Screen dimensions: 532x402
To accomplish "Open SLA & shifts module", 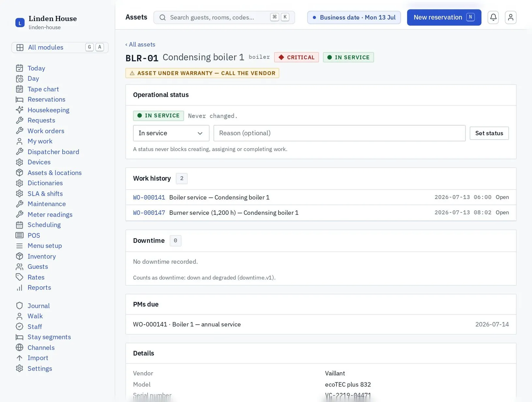I will [45, 193].
